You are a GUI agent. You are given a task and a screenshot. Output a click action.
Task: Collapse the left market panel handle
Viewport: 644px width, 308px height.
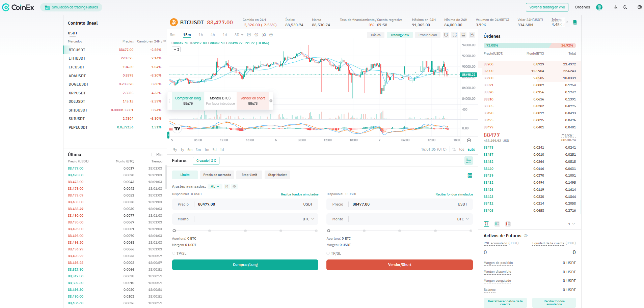(x=168, y=135)
